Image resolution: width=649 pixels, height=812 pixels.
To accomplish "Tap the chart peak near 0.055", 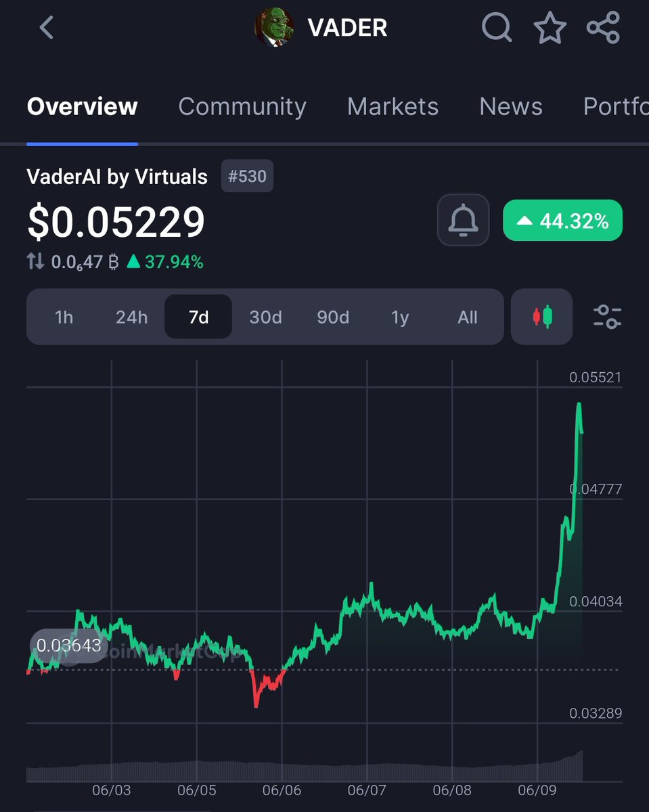I will pos(579,405).
